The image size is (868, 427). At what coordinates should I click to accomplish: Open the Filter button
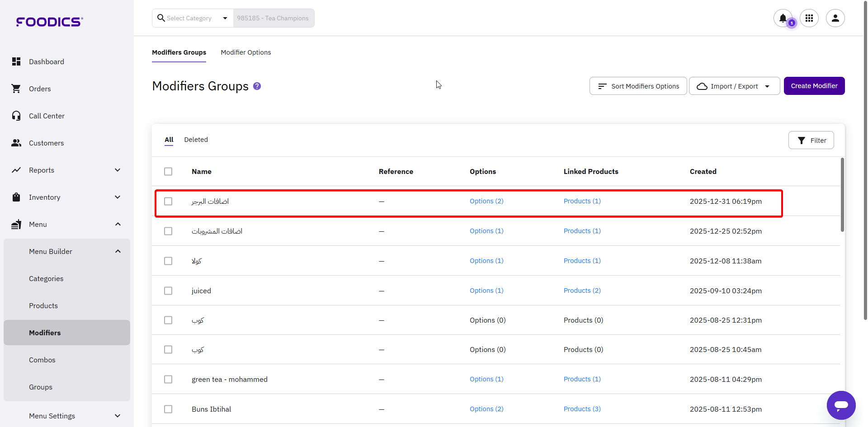coord(811,140)
